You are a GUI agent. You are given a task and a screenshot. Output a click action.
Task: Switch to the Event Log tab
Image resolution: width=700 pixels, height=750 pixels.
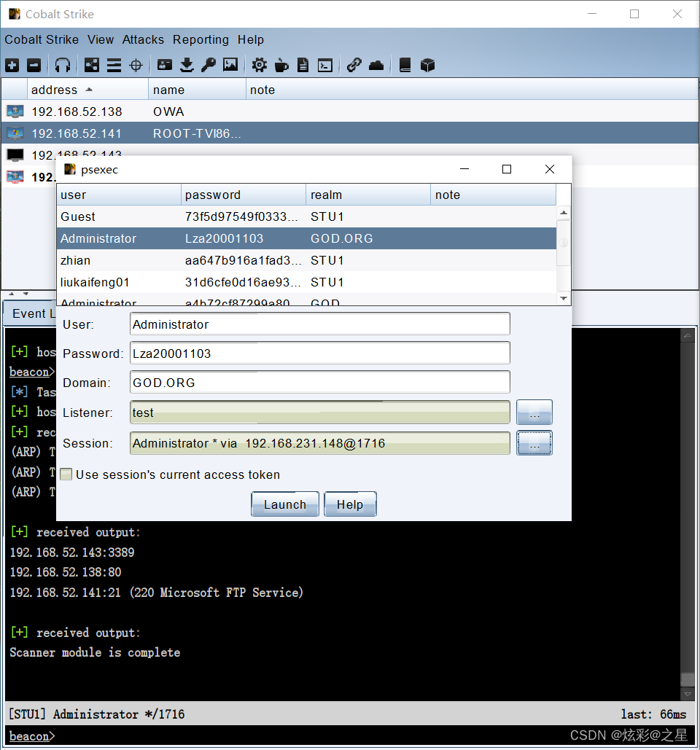click(x=30, y=313)
